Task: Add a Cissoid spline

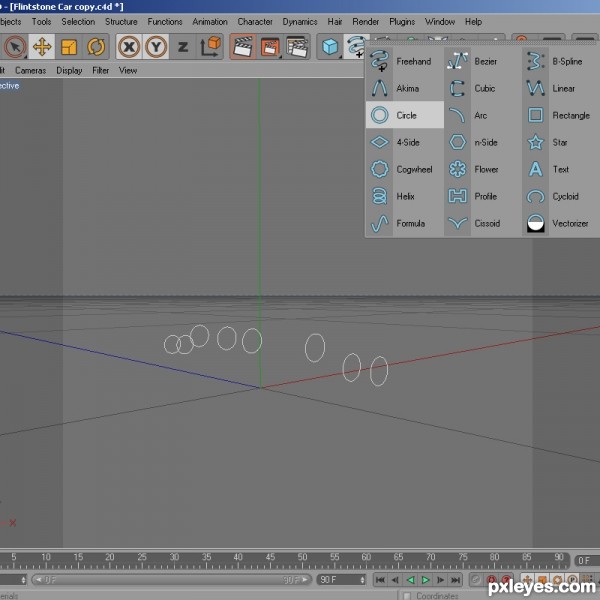Action: coord(483,223)
